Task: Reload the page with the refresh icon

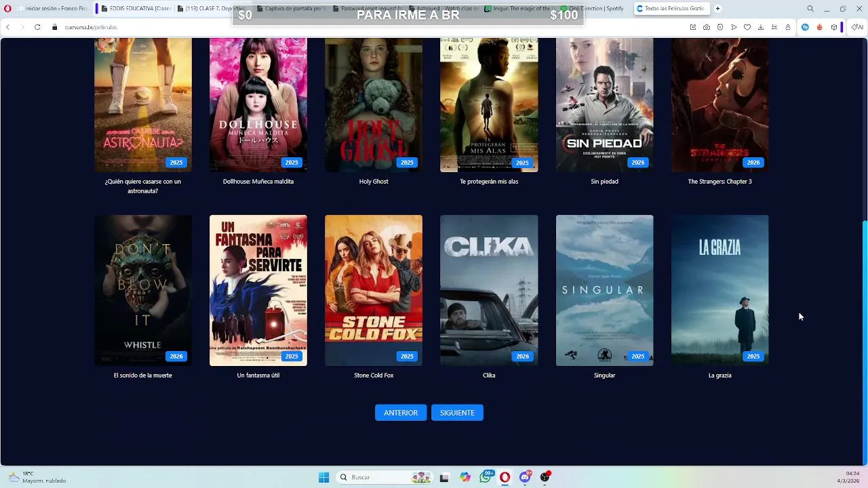Action: click(37, 27)
